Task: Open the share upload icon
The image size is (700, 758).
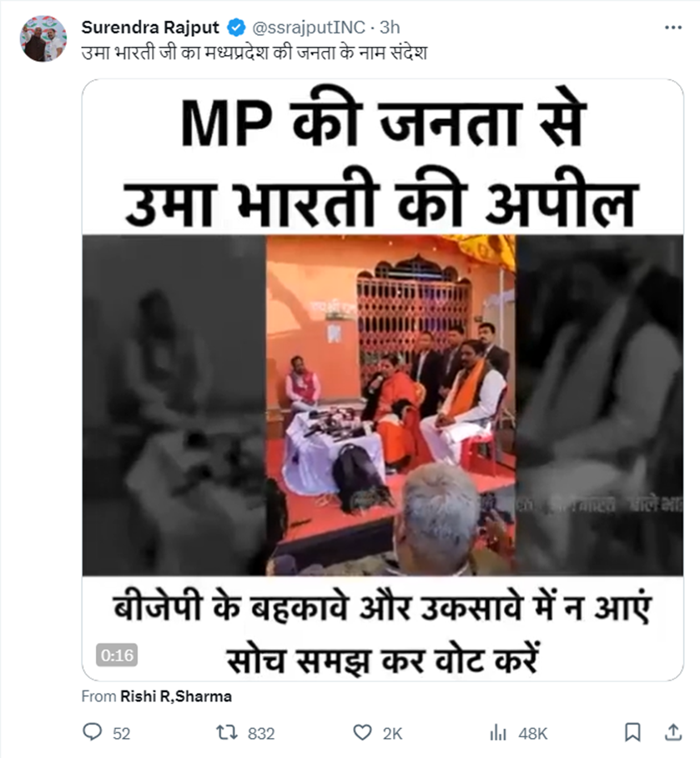Action: (672, 732)
